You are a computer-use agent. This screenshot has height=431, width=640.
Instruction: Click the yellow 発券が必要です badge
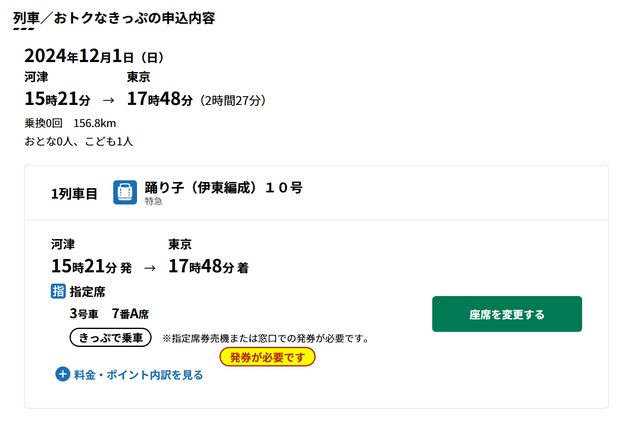click(267, 357)
